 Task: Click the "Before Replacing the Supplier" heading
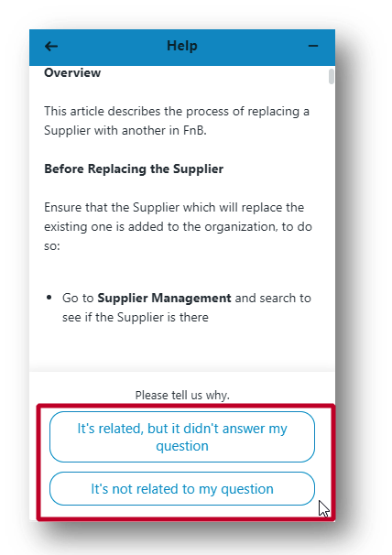[134, 169]
